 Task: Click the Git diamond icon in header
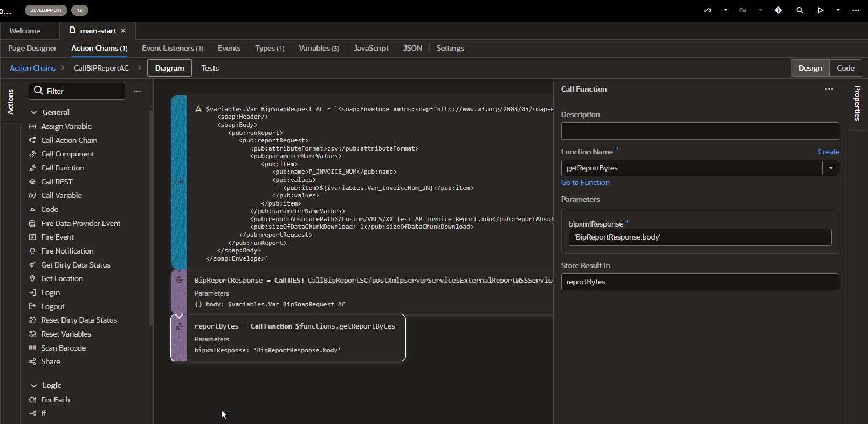point(778,10)
